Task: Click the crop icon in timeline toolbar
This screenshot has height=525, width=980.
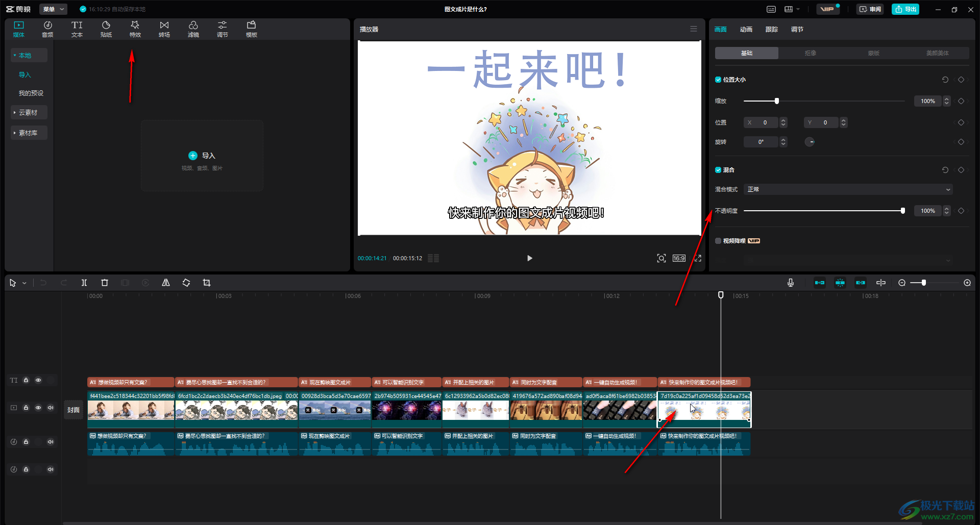Action: (x=207, y=283)
